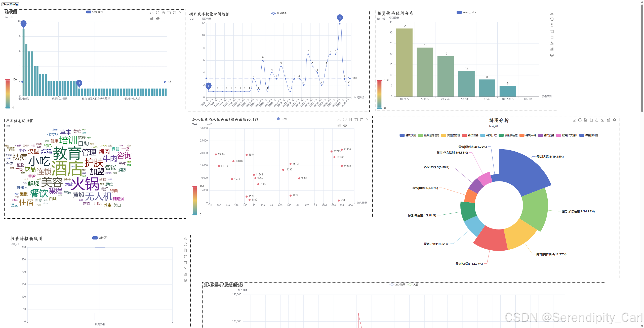Open Data View icon in 饼图分析 toolbox
Screen dimensions: 644x328
(x=585, y=120)
